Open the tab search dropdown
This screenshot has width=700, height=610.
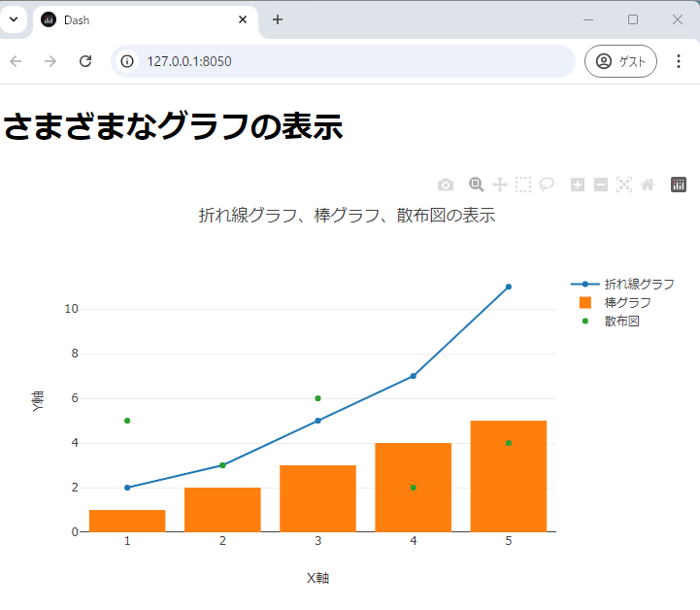pos(14,19)
